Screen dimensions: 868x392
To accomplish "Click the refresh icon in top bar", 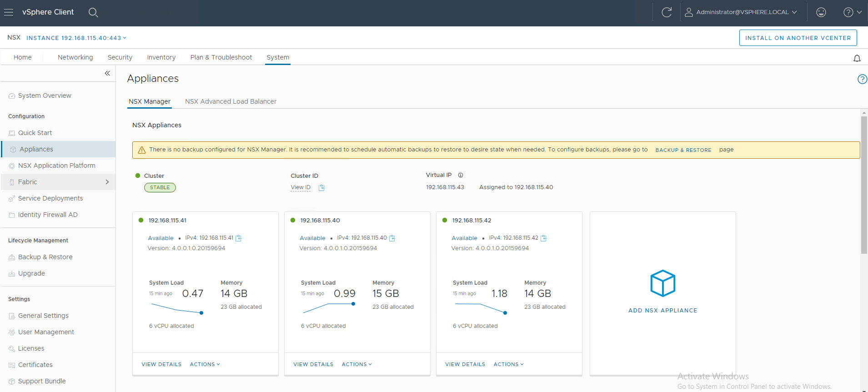I will (667, 12).
